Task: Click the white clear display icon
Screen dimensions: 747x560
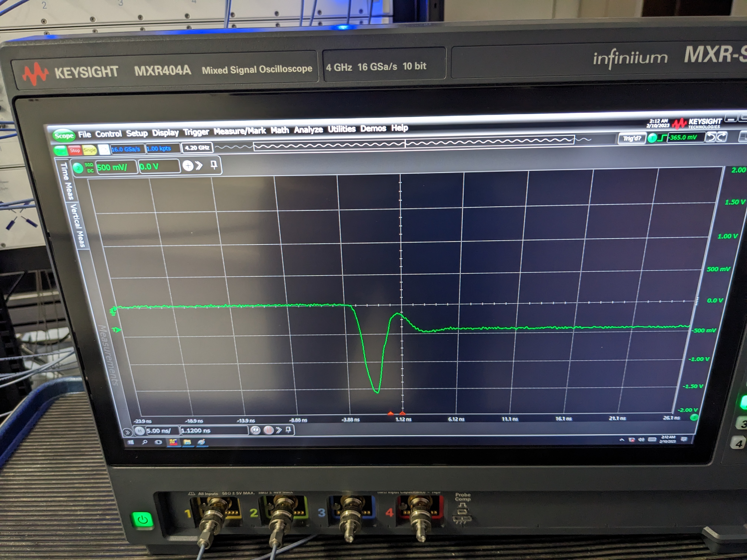Action: coord(104,149)
